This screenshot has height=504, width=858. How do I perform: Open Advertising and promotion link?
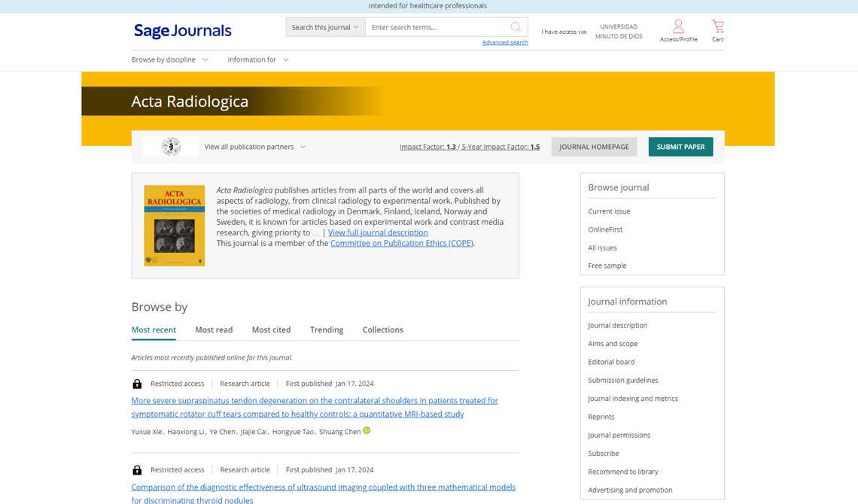[631, 490]
